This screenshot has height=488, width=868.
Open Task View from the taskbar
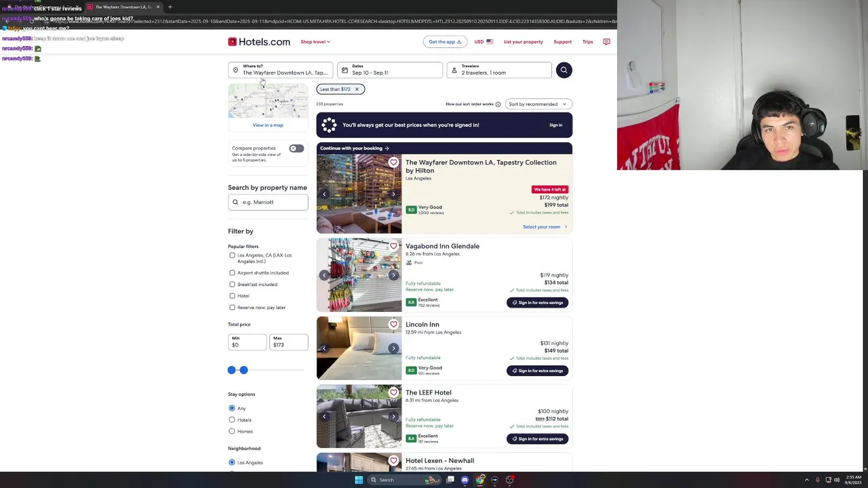coord(450,480)
